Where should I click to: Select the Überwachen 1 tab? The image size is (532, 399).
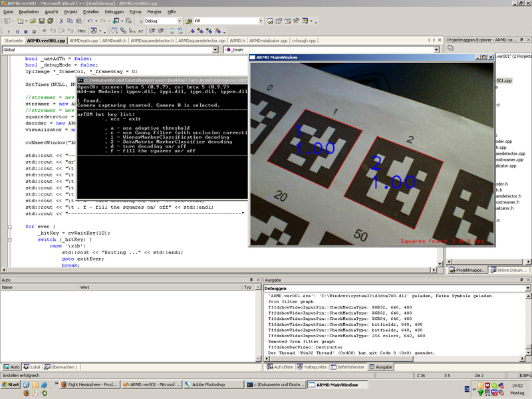coord(61,367)
